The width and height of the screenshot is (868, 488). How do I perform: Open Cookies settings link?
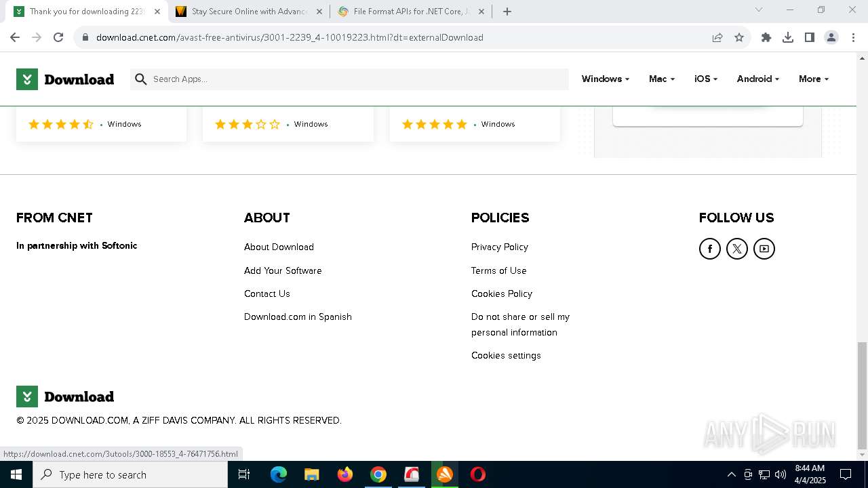[506, 355]
